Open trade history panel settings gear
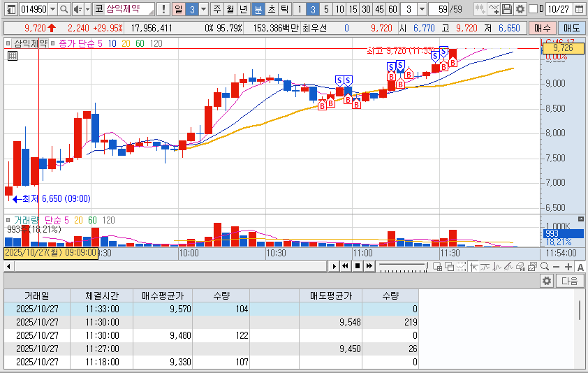The image size is (588, 373). [x=547, y=281]
